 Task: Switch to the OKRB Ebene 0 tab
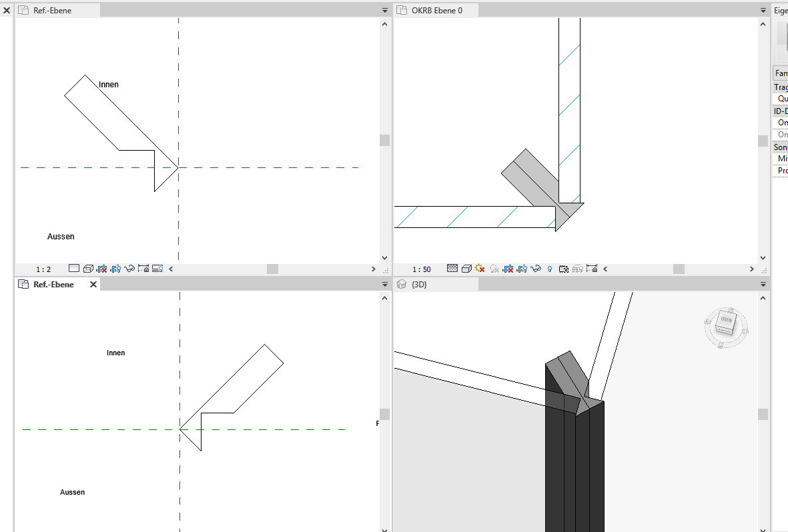click(437, 10)
